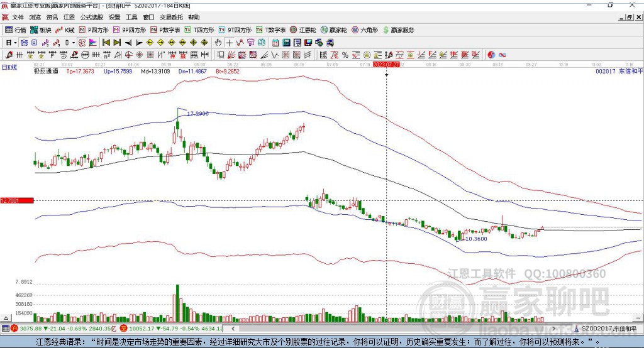Click the 17.9900 high price label
This screenshot has height=348, width=644.
197,113
